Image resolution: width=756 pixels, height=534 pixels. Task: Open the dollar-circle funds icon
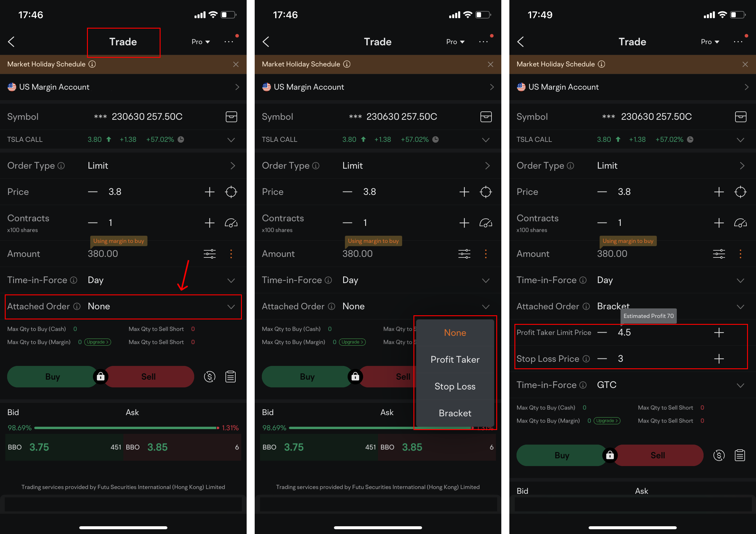pos(209,377)
